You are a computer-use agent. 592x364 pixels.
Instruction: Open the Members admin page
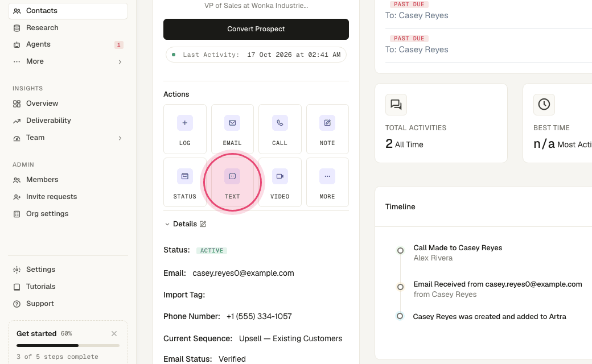coord(68,180)
